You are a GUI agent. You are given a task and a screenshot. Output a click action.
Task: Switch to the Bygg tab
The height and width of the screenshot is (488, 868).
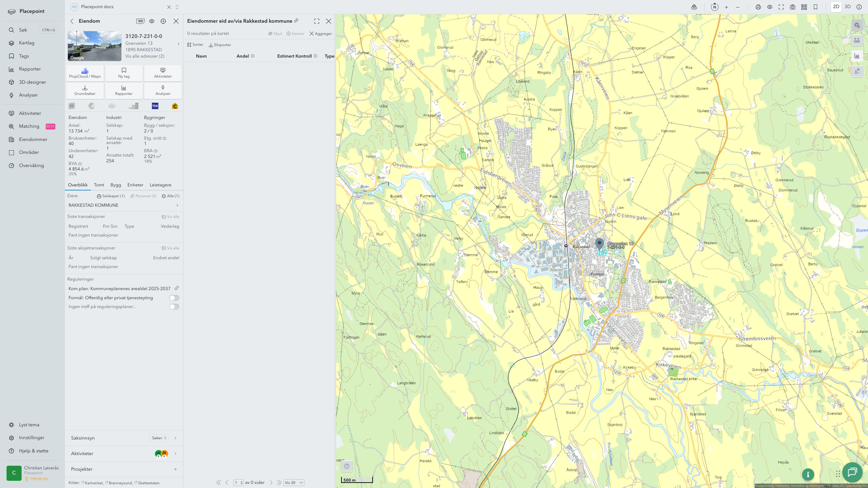tap(116, 185)
